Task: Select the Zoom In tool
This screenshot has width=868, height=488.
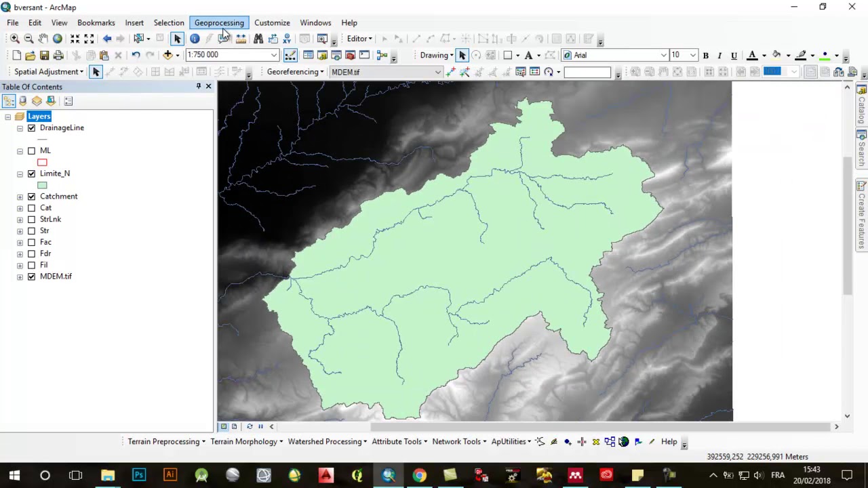Action: 14,39
